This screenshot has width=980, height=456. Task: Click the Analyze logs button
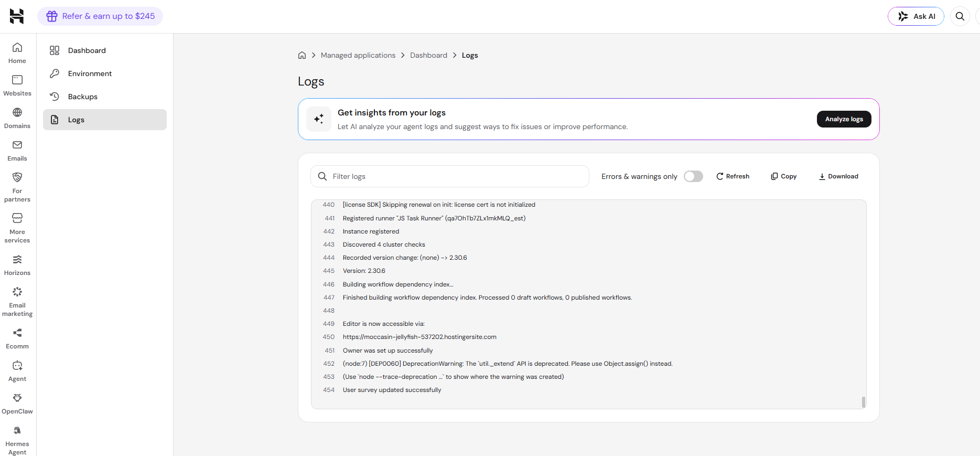pyautogui.click(x=844, y=119)
